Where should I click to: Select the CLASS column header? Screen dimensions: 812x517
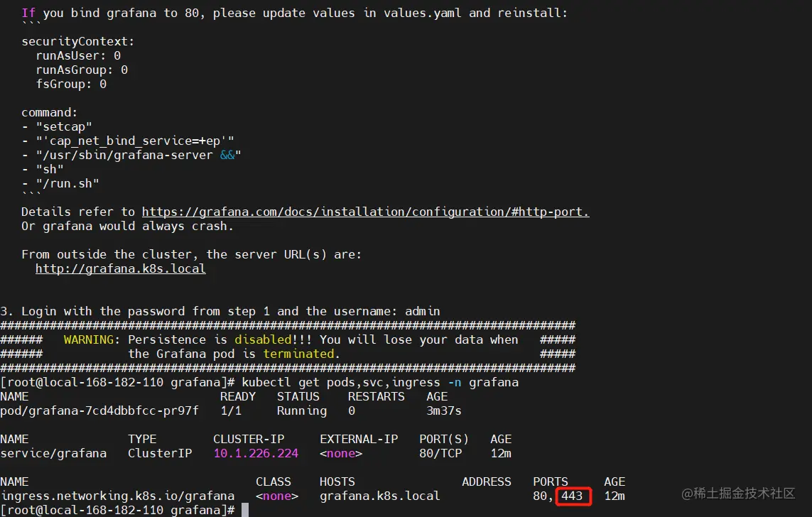pos(274,481)
